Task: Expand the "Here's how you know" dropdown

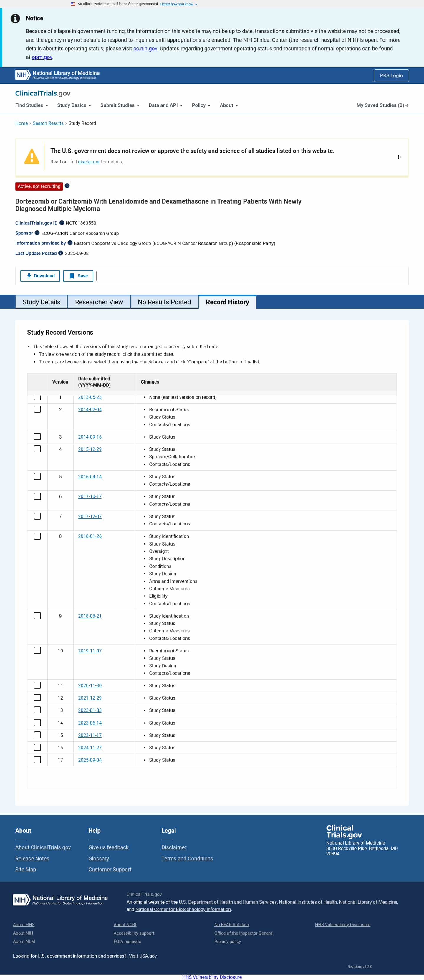Action: [x=179, y=4]
